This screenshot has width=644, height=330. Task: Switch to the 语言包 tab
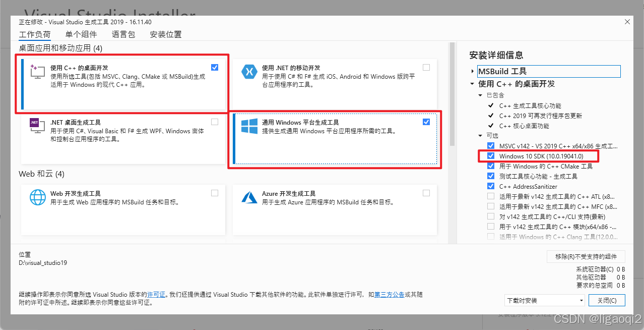click(123, 35)
